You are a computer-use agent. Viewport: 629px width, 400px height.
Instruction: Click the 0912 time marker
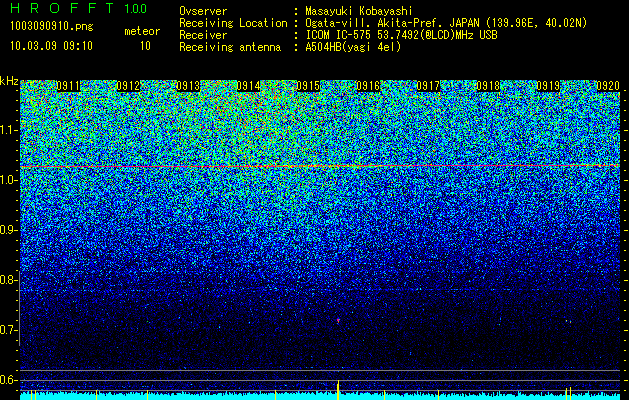(x=128, y=86)
